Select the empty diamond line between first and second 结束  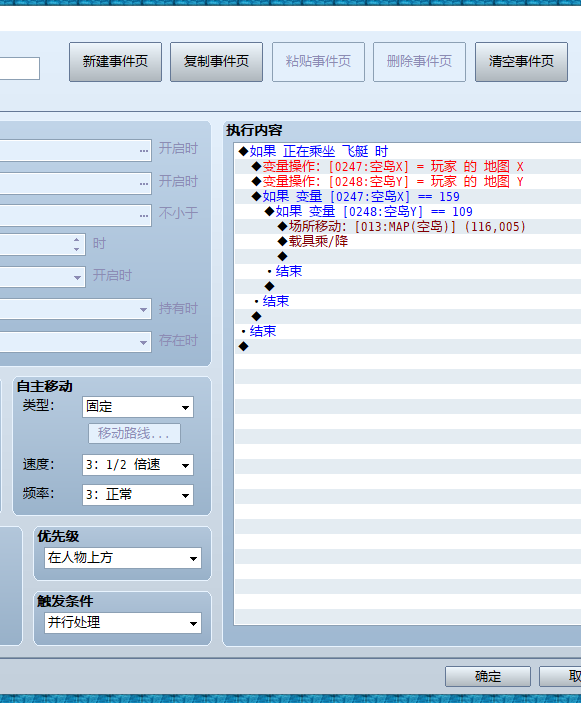[408, 286]
